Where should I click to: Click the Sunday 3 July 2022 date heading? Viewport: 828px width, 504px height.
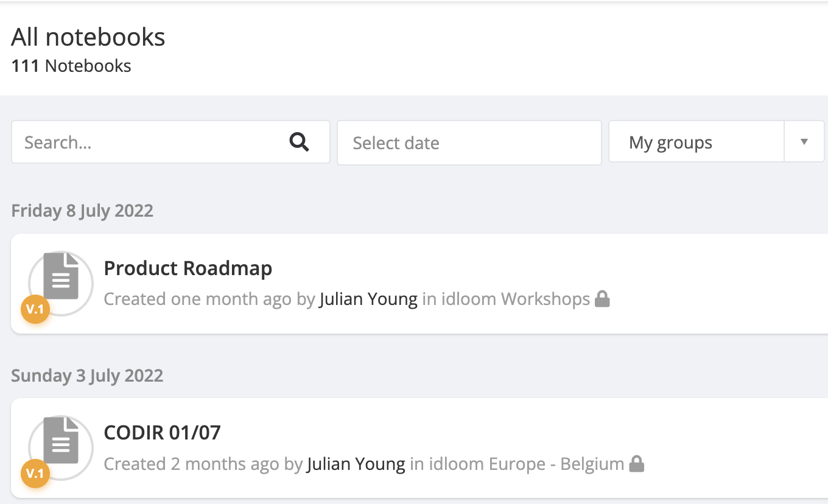(x=87, y=376)
